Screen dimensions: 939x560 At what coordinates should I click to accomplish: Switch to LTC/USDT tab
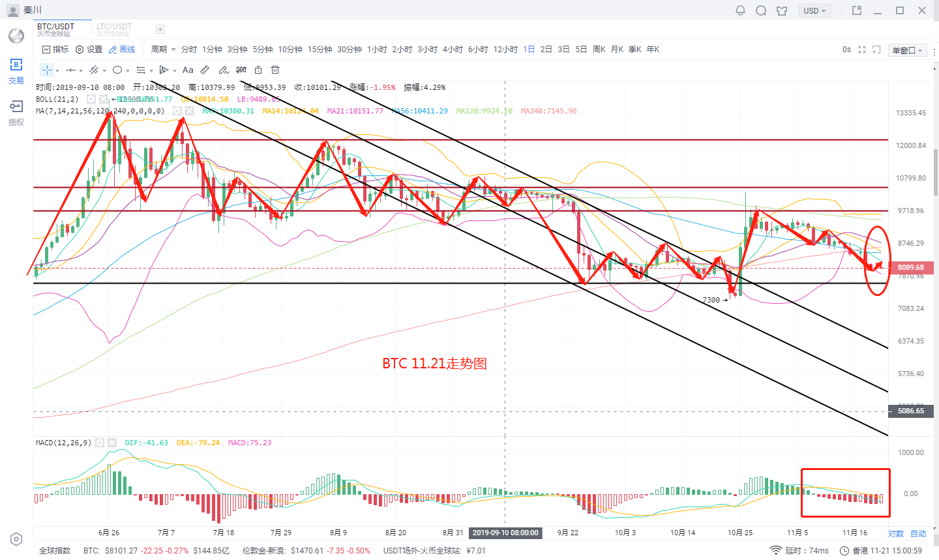pos(114,29)
